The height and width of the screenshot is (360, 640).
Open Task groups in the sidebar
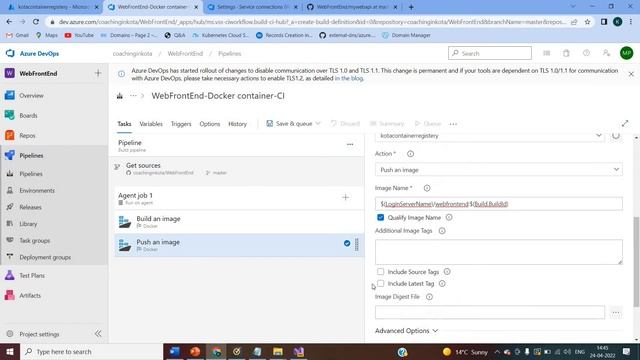point(34,241)
